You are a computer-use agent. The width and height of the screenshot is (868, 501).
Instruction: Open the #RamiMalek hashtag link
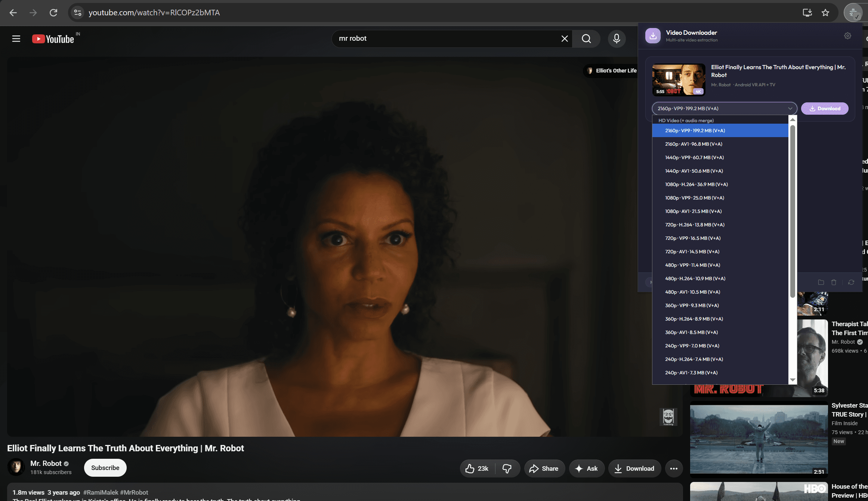[101, 492]
